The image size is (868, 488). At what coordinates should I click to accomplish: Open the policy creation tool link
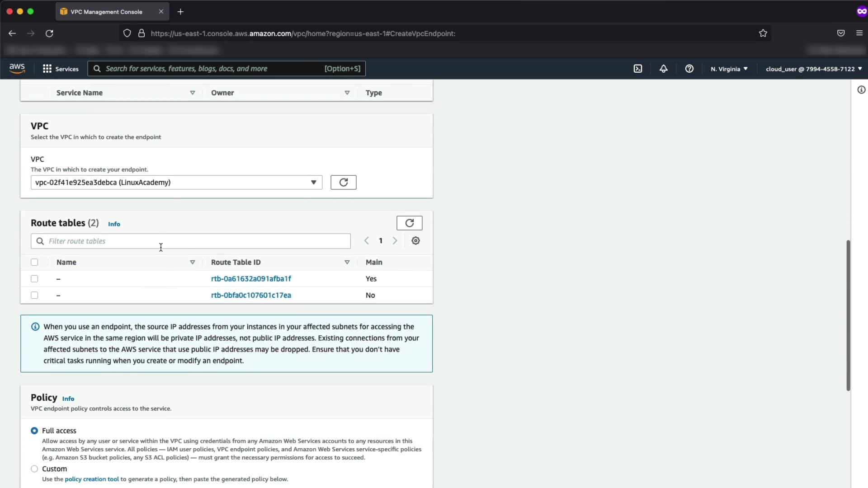92,479
